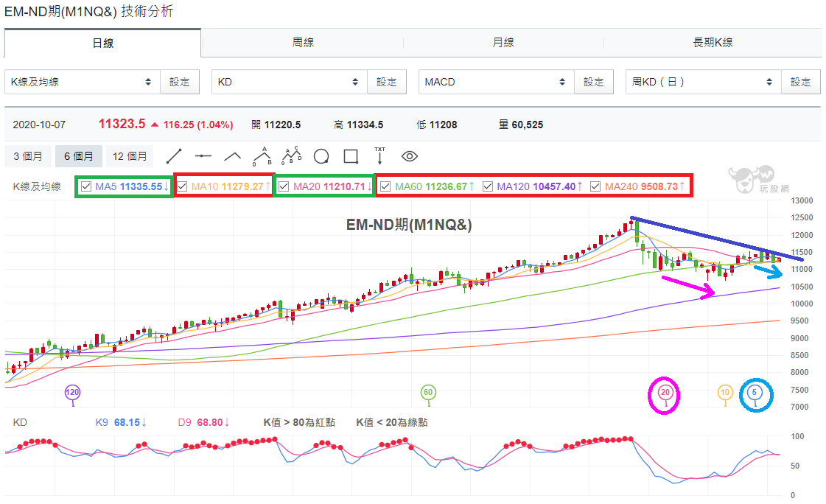Click the MA60 value 11236.67
The image size is (826, 504).
point(447,186)
